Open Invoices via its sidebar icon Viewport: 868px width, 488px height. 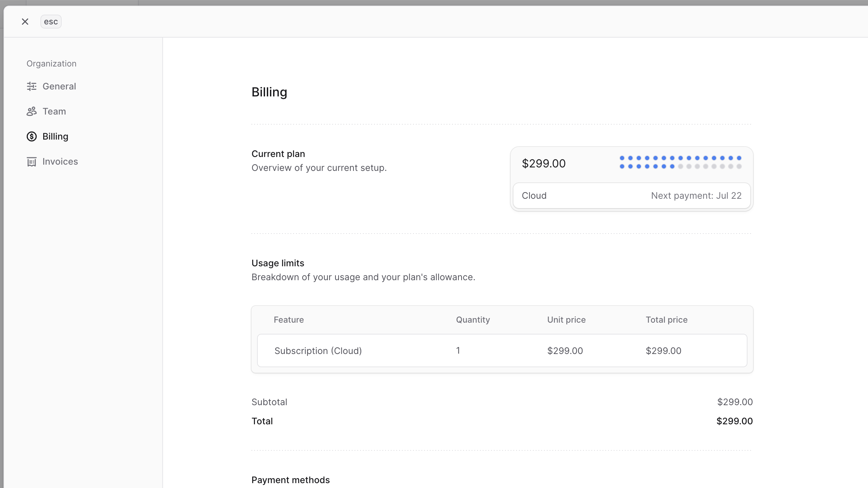click(x=32, y=162)
